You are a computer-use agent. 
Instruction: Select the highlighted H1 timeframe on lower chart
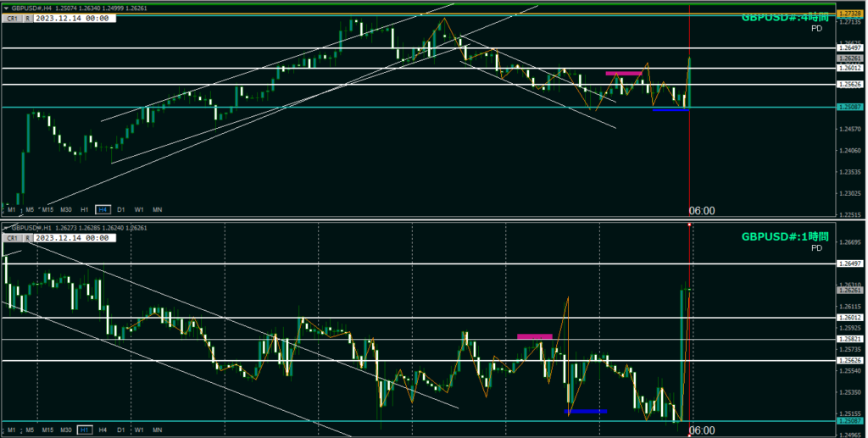click(85, 430)
